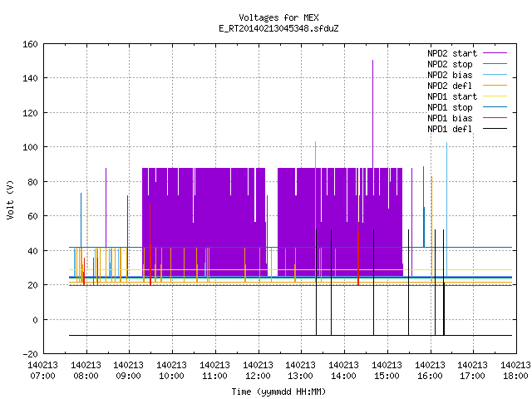The width and height of the screenshot is (532, 399).
Task: Click the 'NPD2 bias' legend label
Action: tap(450, 75)
